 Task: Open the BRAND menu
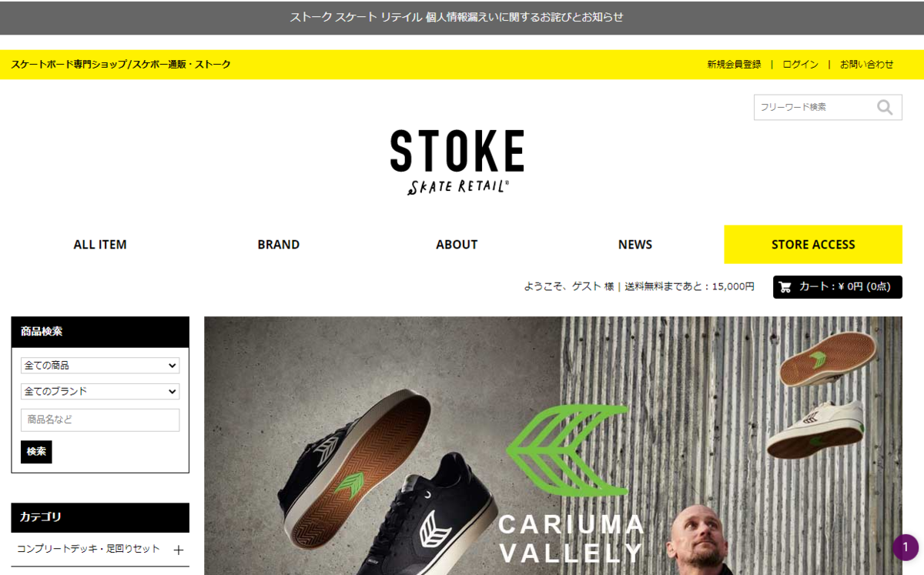pyautogui.click(x=279, y=245)
